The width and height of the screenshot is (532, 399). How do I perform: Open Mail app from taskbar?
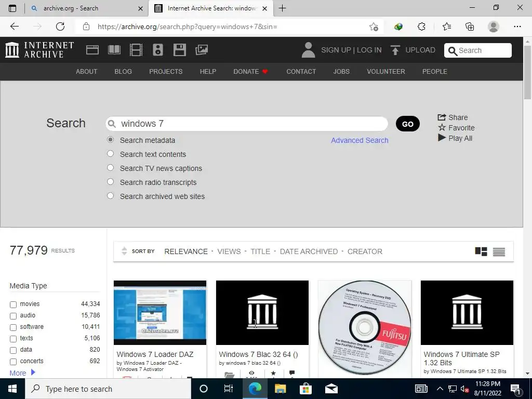[331, 389]
